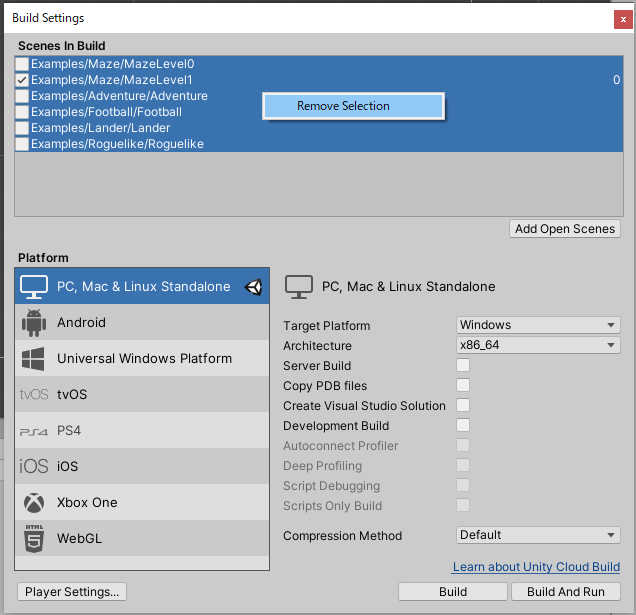Click the iOS platform icon
636x615 pixels.
click(x=34, y=467)
